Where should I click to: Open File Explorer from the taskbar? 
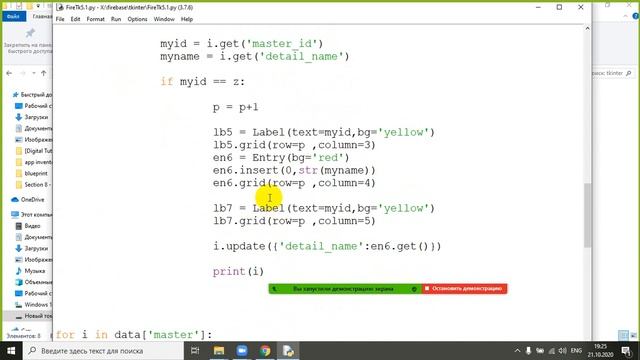(219, 351)
